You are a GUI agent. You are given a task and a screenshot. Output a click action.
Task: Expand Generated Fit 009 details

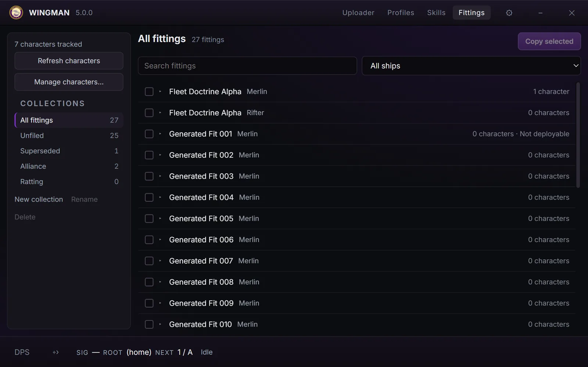[x=160, y=303]
